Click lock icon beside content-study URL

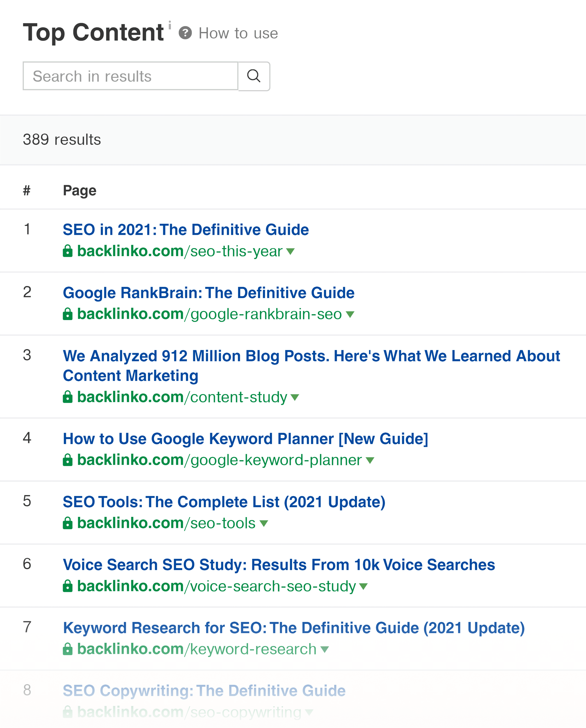68,397
